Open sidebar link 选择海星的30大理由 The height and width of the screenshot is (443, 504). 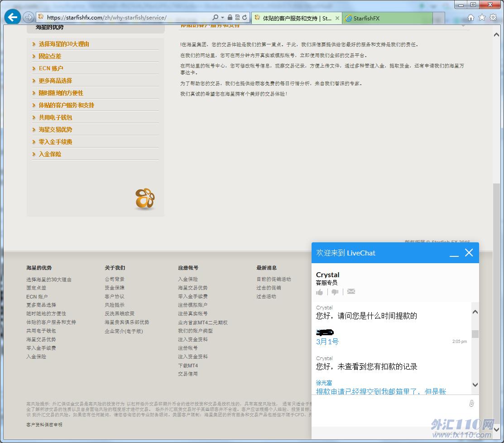coord(64,44)
